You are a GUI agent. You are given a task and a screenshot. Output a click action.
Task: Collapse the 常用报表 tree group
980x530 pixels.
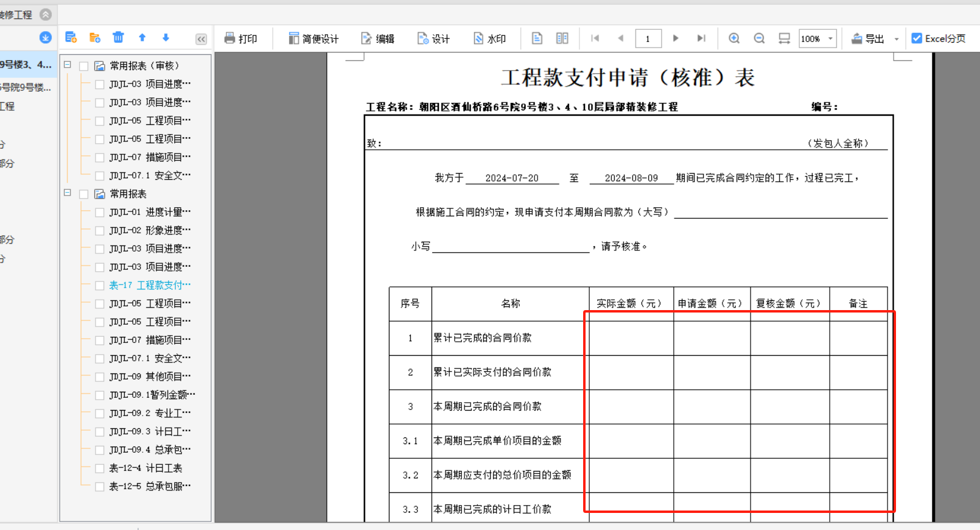pos(68,193)
